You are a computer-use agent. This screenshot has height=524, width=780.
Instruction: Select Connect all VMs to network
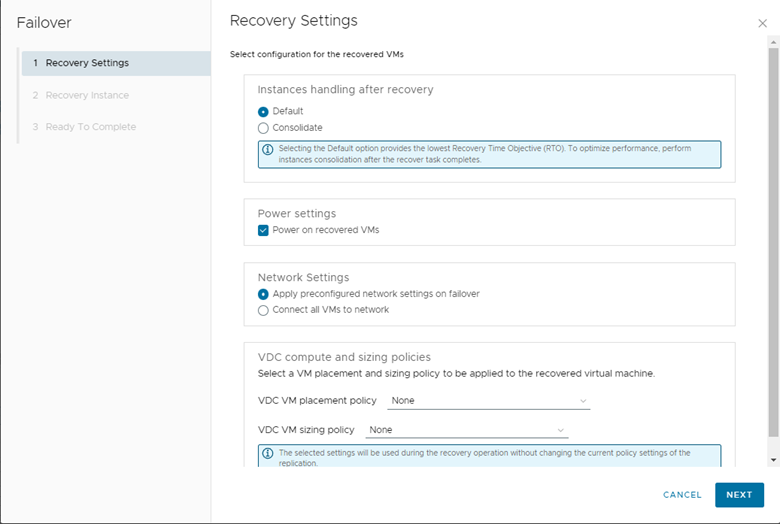[264, 310]
